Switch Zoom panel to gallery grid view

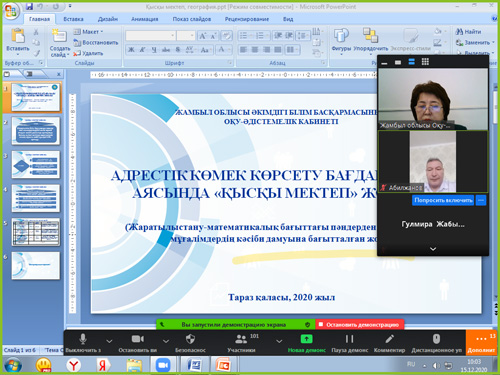click(425, 62)
